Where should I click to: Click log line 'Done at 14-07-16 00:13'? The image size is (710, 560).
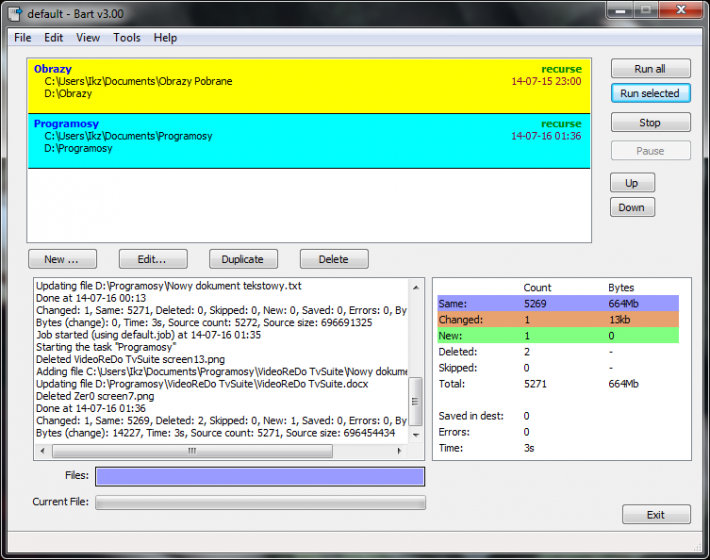[x=91, y=298]
